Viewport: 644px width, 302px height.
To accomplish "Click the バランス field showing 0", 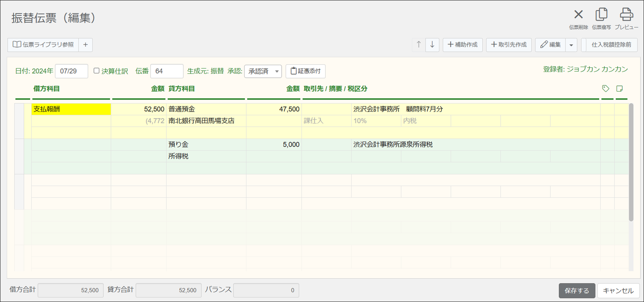I will pos(266,290).
